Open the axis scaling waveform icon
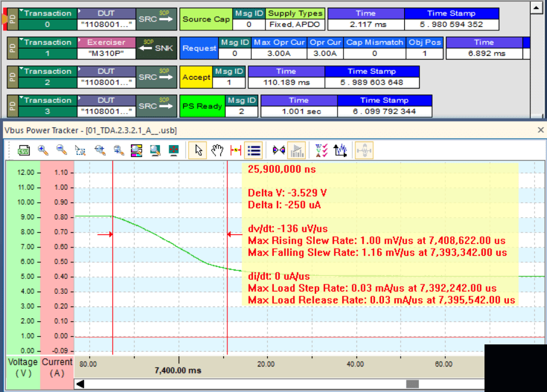This screenshot has height=392, width=547. [x=340, y=150]
